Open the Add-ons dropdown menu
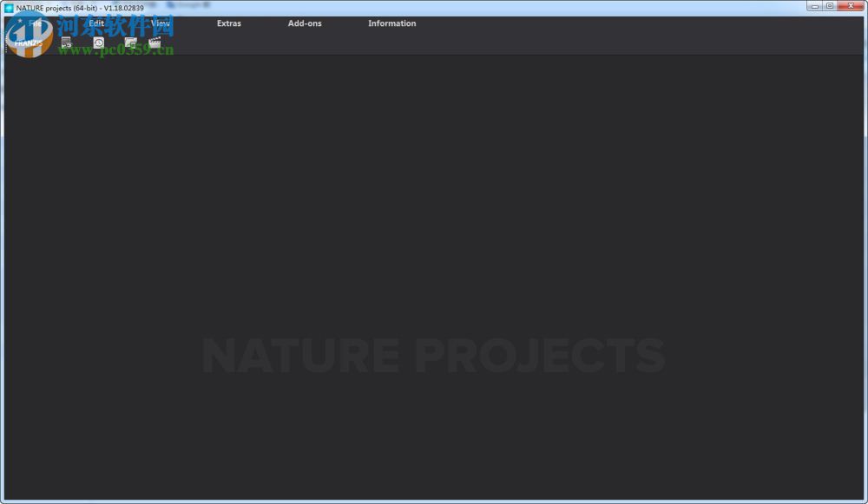Viewport: 868px width, 504px height. (305, 23)
